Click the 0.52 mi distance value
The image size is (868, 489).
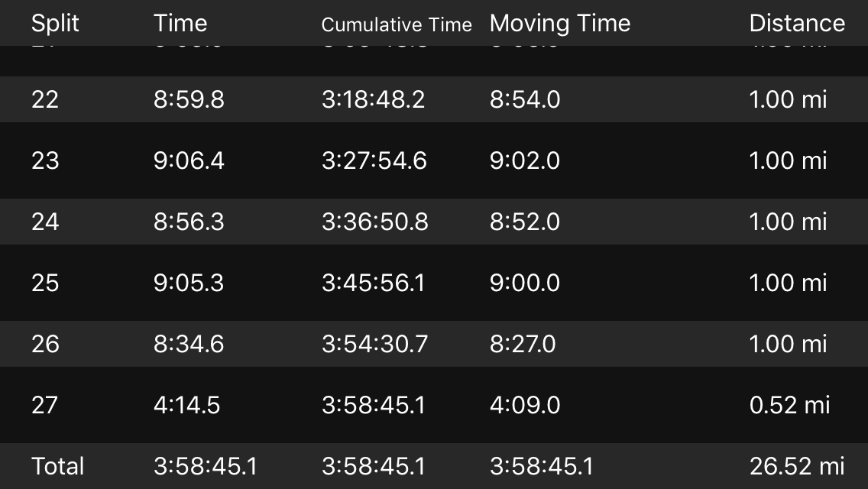(789, 405)
